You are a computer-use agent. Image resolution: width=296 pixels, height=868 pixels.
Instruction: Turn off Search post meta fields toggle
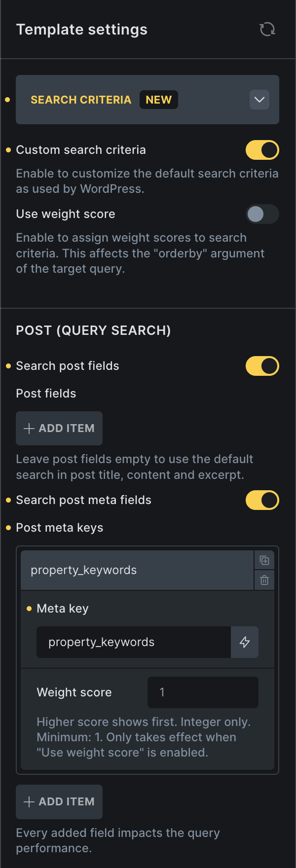point(262,500)
